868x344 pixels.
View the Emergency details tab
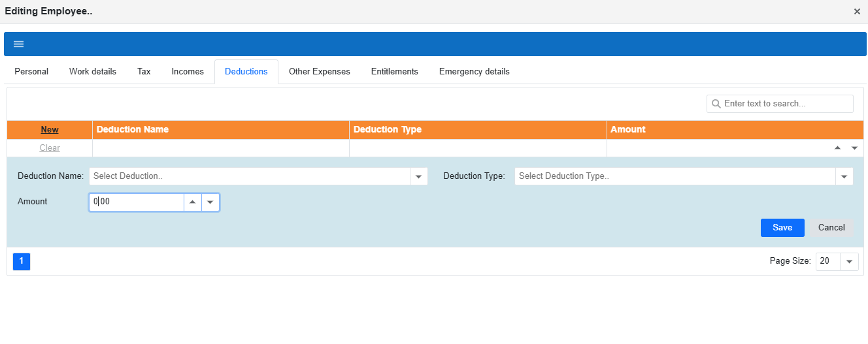475,72
